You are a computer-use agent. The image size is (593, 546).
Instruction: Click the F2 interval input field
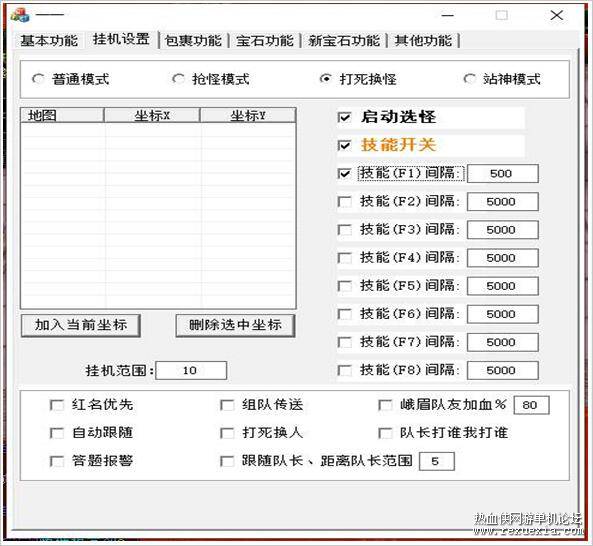click(503, 202)
